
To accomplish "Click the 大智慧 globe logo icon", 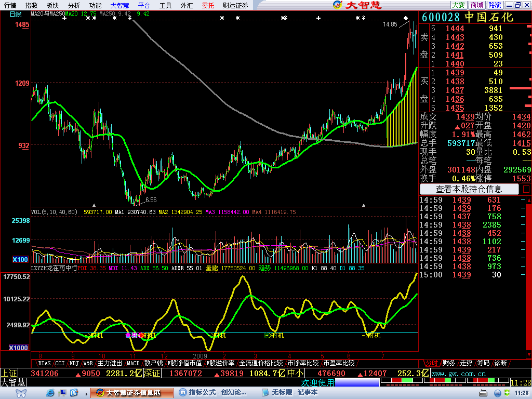I will (338, 5).
